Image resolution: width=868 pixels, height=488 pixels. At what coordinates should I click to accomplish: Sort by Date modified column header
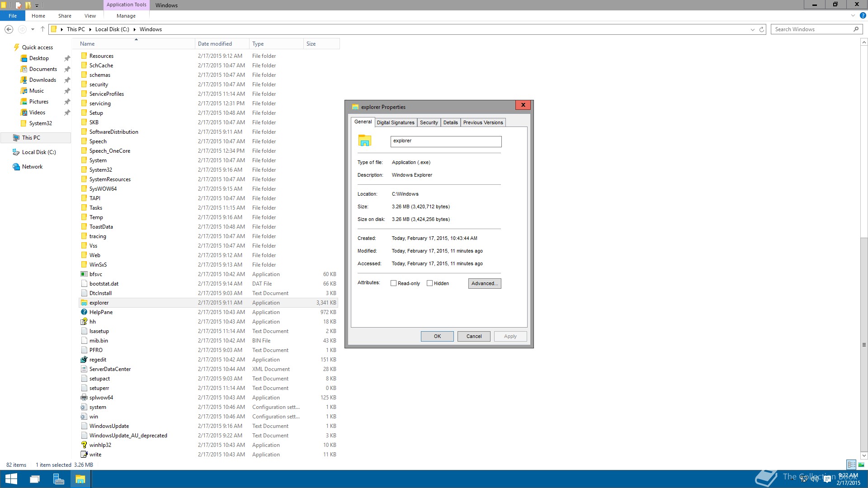pos(222,44)
